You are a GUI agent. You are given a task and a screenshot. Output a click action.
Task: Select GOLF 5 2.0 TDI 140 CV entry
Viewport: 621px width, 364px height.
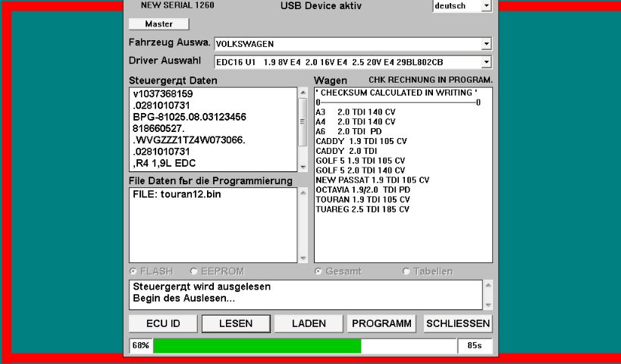point(360,171)
